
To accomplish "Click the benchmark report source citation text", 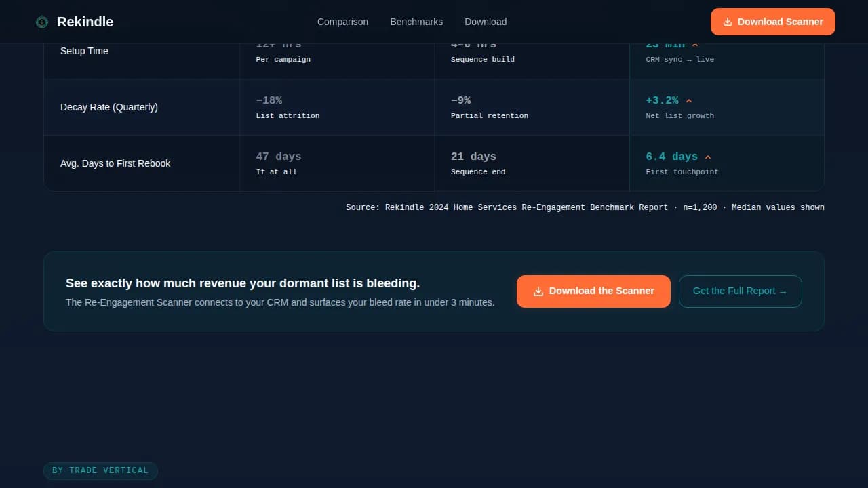I will click(x=585, y=207).
